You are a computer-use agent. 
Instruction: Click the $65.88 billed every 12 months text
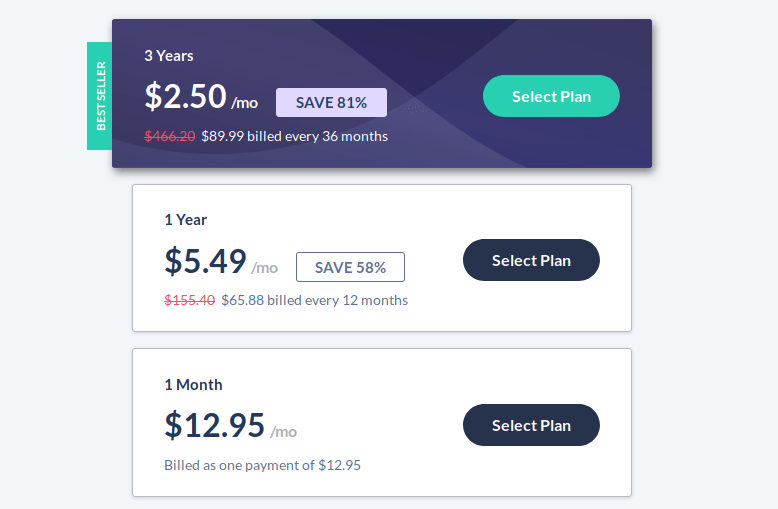(314, 300)
